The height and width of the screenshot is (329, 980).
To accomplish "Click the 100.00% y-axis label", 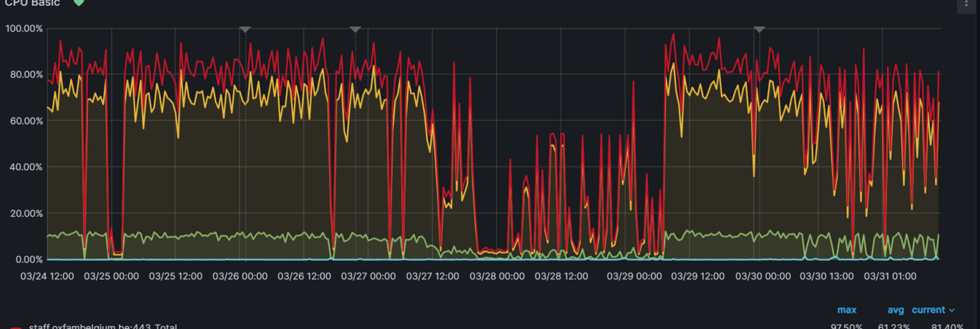I will (24, 29).
